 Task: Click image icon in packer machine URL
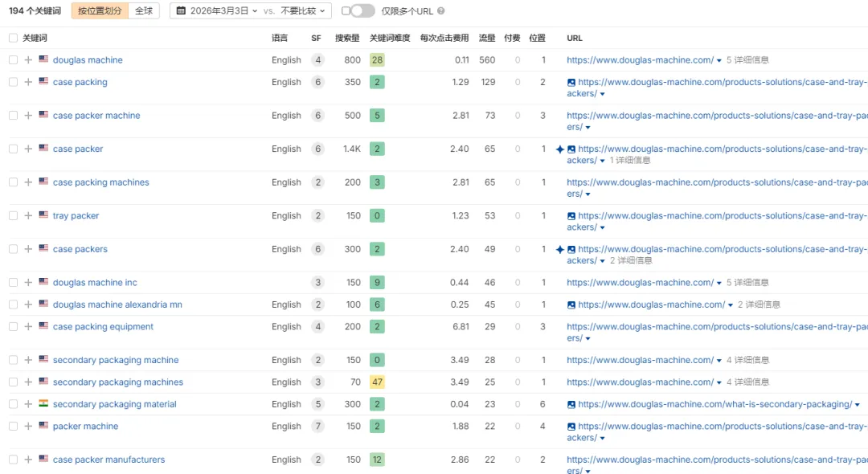tap(571, 427)
